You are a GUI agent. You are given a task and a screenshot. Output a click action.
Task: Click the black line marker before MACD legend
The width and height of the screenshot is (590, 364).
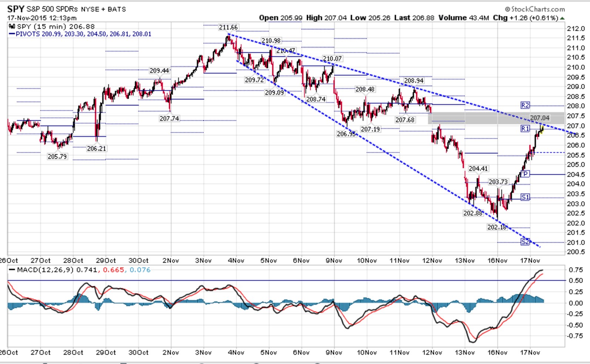[x=12, y=270]
